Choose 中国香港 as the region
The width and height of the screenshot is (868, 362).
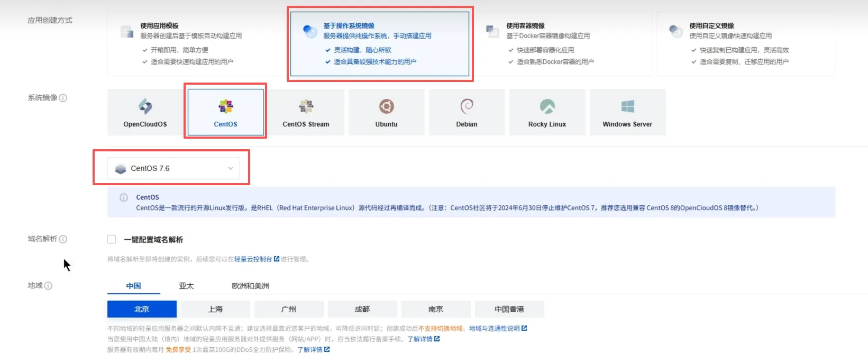point(509,309)
